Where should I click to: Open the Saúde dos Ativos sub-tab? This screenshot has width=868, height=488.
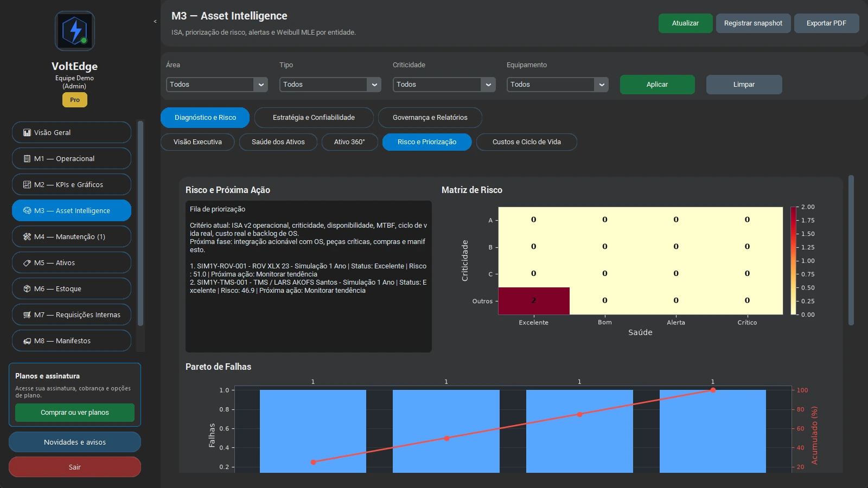278,142
